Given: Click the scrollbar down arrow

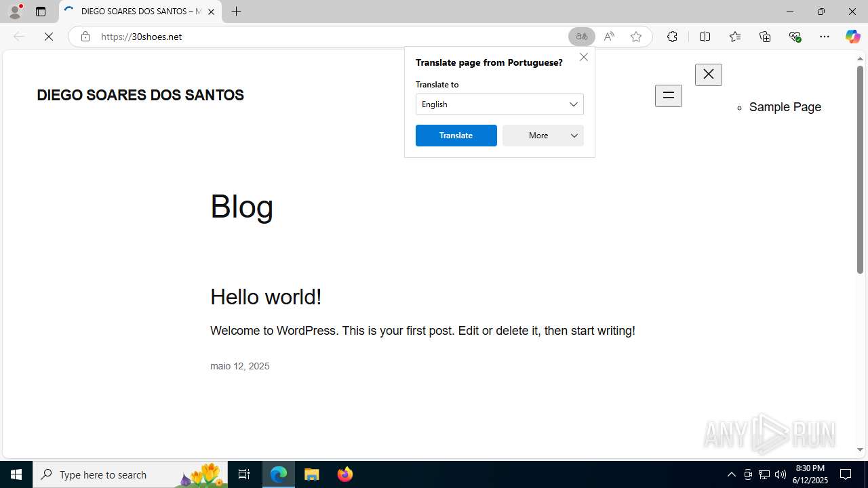Looking at the screenshot, I should pyautogui.click(x=860, y=449).
